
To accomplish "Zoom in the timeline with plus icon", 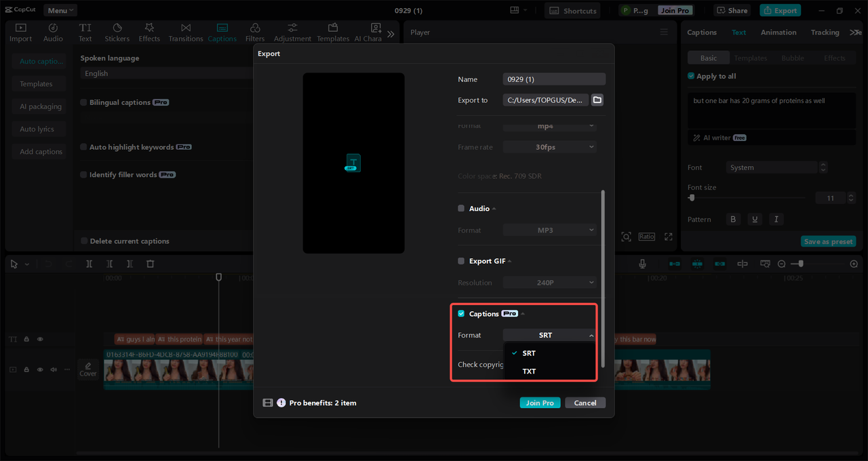I will pos(854,264).
